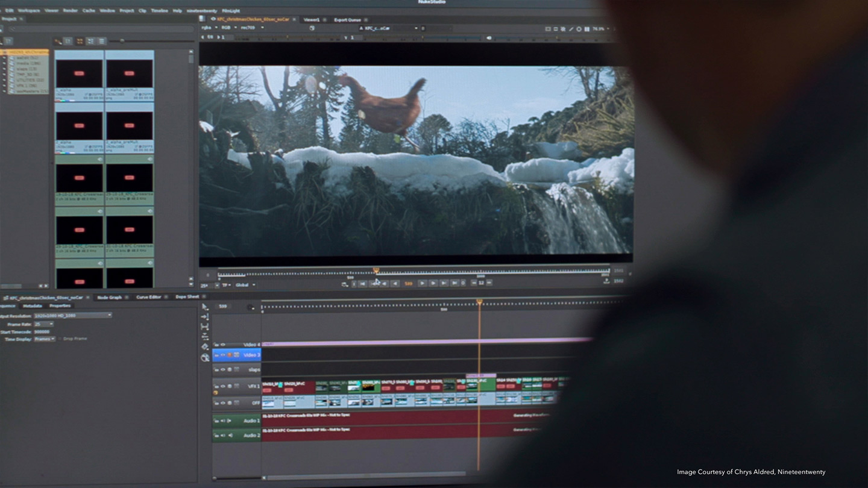Step forward one frame in the viewer
Image resolution: width=868 pixels, height=488 pixels.
tap(433, 283)
